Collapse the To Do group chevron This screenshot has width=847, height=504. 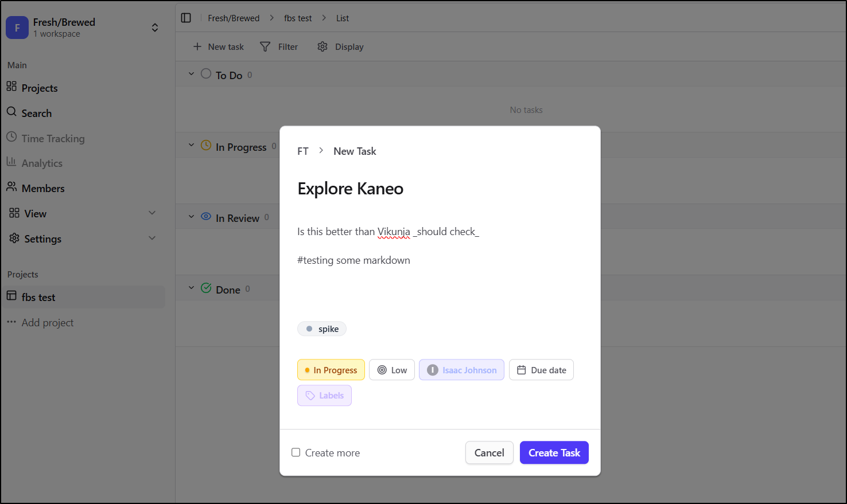(191, 74)
